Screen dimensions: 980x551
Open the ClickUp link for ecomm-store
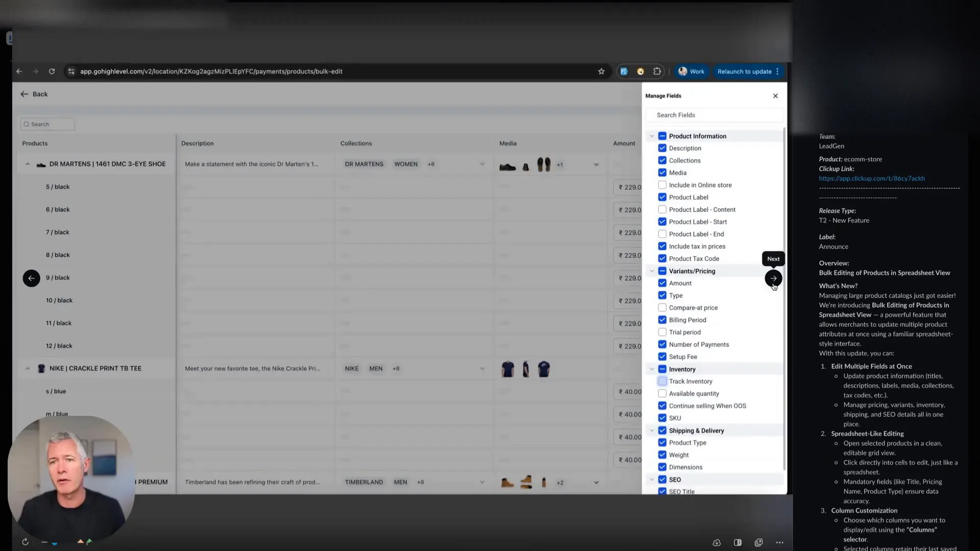point(871,178)
